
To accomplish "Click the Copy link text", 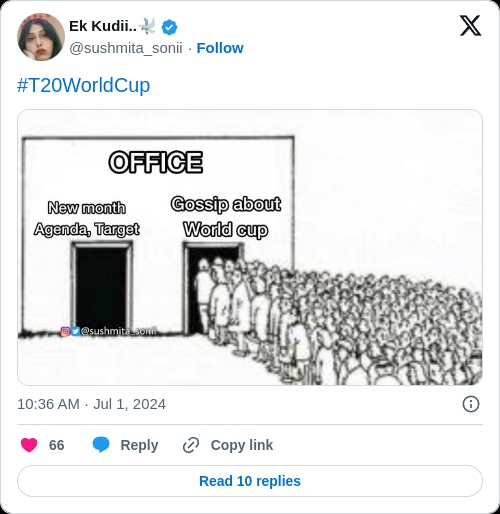I will click(x=242, y=445).
